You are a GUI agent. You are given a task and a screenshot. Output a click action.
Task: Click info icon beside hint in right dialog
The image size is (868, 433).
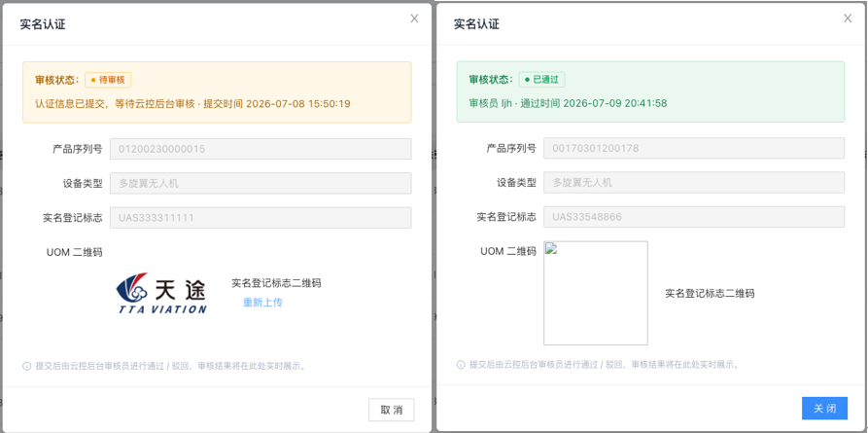461,365
